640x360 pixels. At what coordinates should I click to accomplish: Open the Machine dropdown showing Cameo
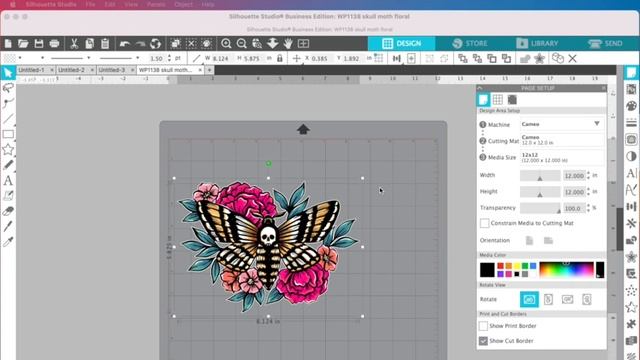click(562, 124)
